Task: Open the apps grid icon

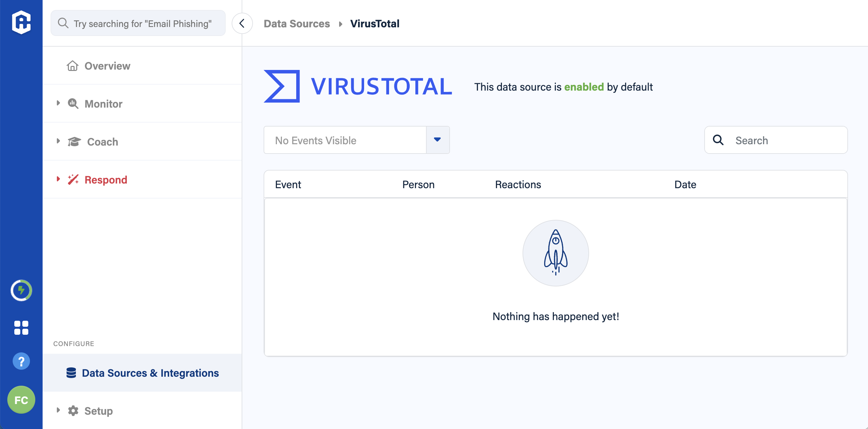Action: (21, 327)
